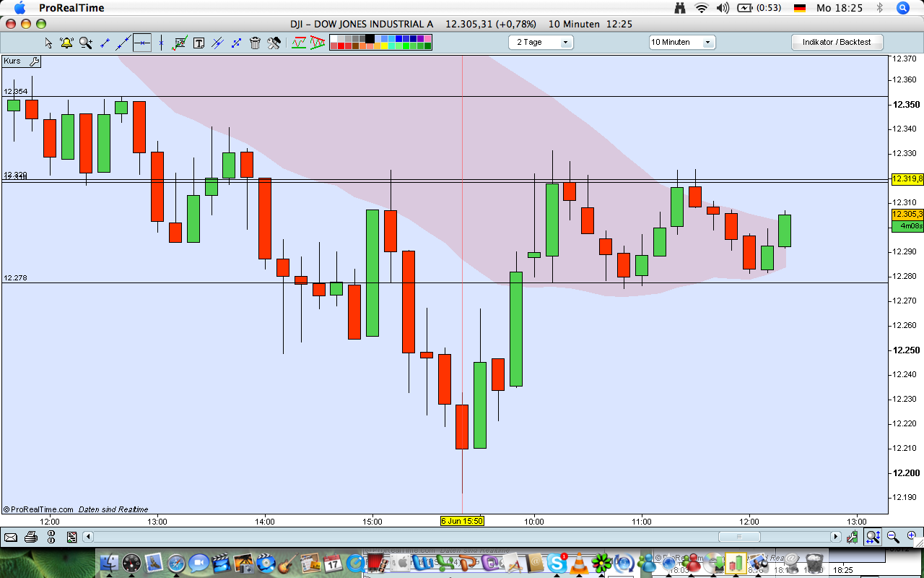The image size is (924, 578).
Task: Click the horizontal scrollbar thumb
Action: point(738,537)
